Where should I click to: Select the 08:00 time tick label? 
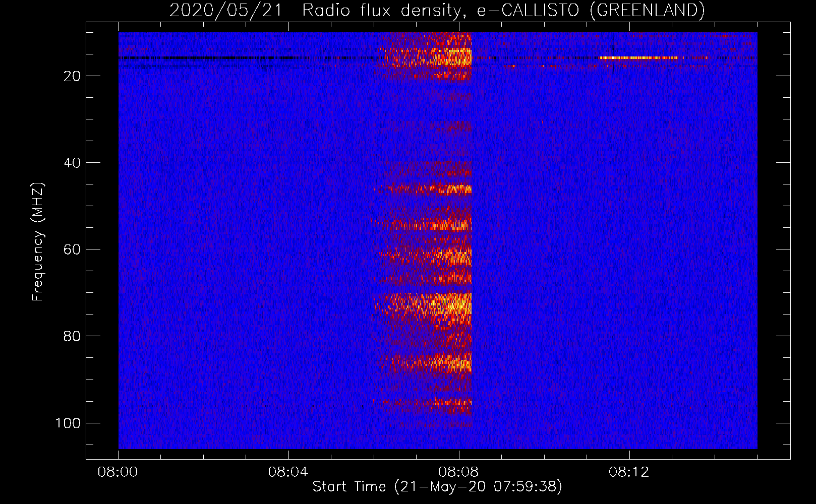pos(118,472)
